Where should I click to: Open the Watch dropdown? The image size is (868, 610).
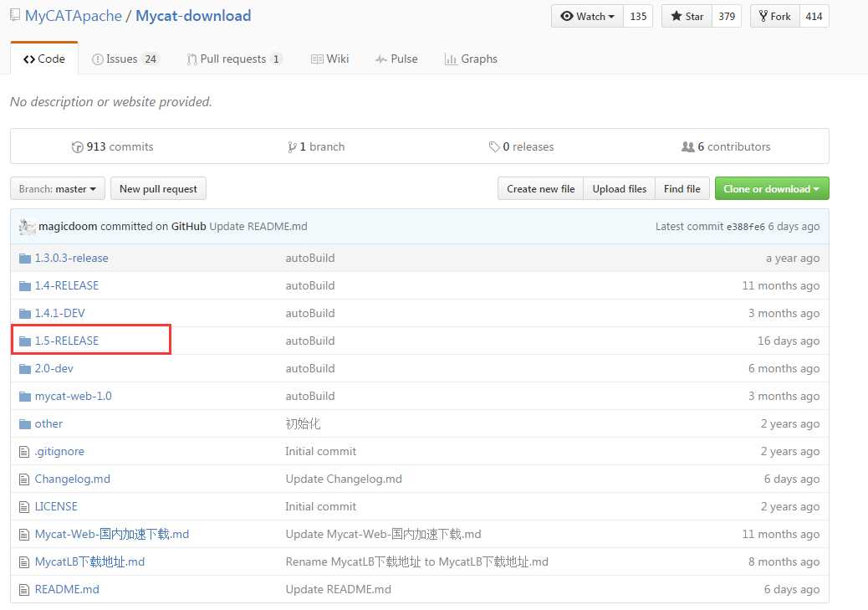point(587,16)
